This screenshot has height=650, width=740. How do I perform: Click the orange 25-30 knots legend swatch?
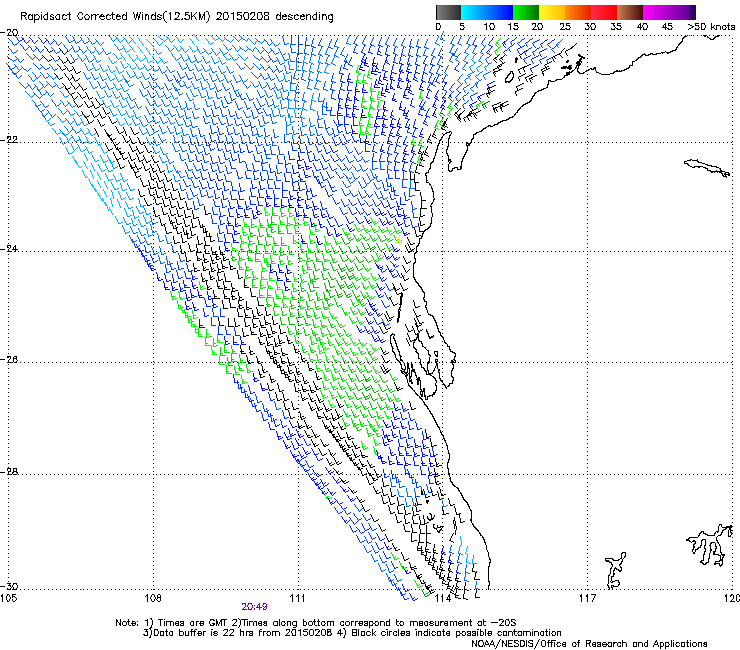(x=578, y=12)
